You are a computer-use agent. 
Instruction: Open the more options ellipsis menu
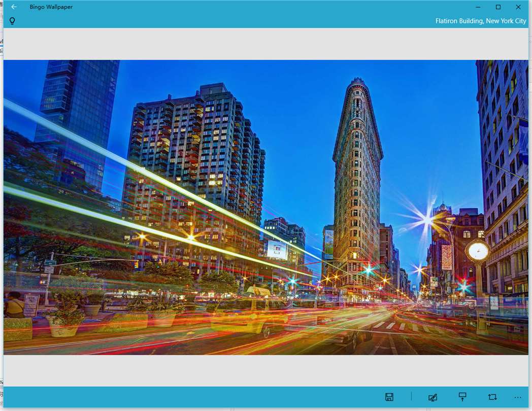pos(518,397)
